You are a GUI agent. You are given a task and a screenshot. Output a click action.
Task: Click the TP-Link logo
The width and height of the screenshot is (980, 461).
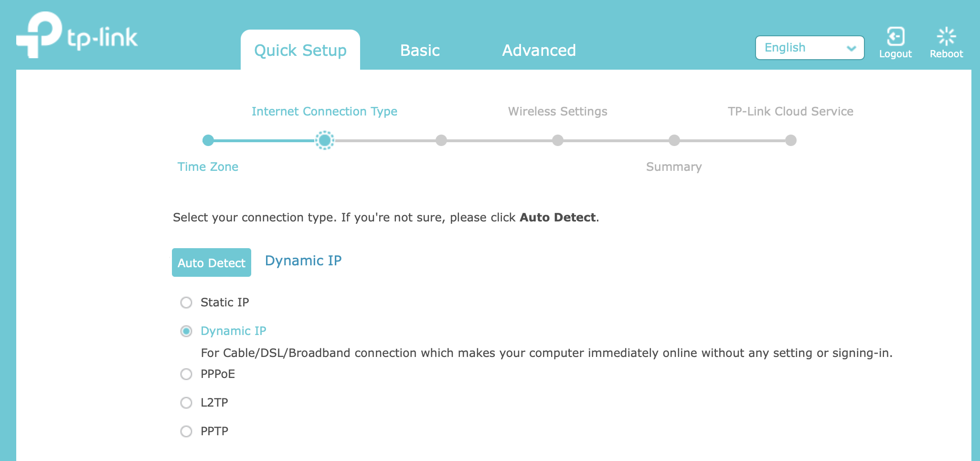pos(77,34)
